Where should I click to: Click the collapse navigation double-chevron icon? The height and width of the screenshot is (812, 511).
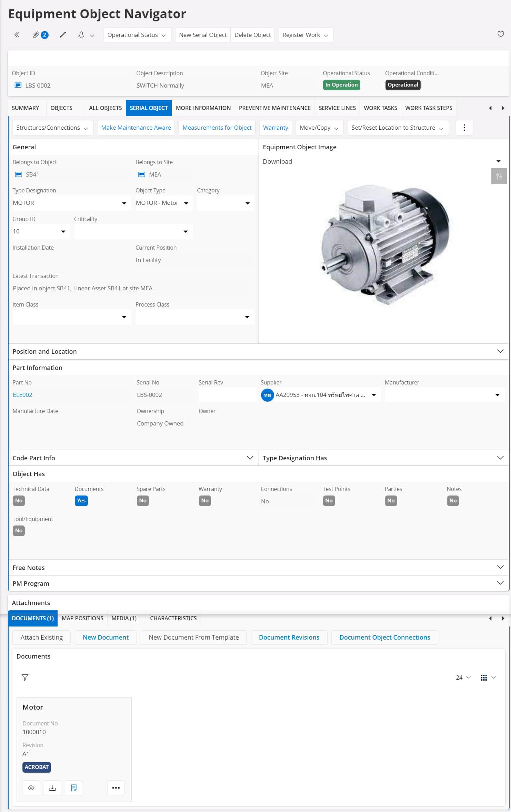pos(17,35)
